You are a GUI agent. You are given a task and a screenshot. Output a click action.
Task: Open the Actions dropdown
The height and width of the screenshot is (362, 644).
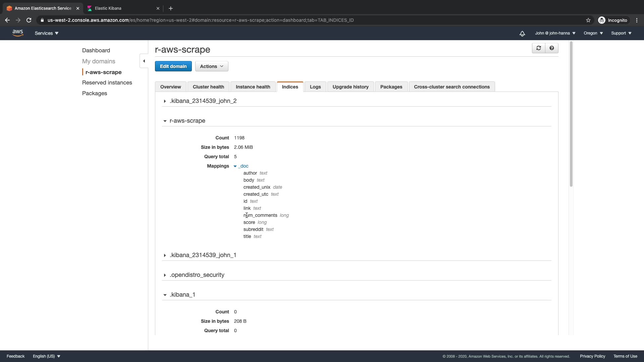(x=211, y=66)
